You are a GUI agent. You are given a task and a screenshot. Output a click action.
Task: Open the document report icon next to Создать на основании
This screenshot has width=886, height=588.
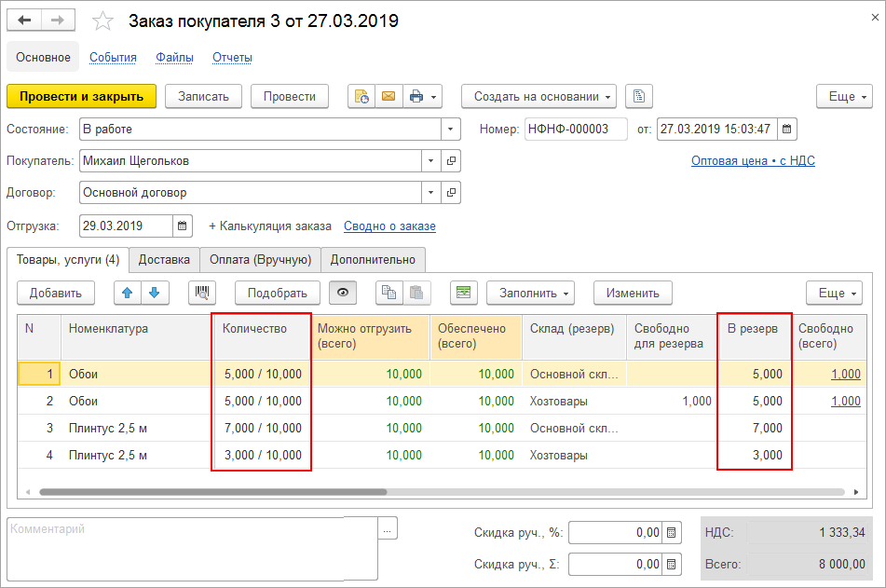click(639, 97)
